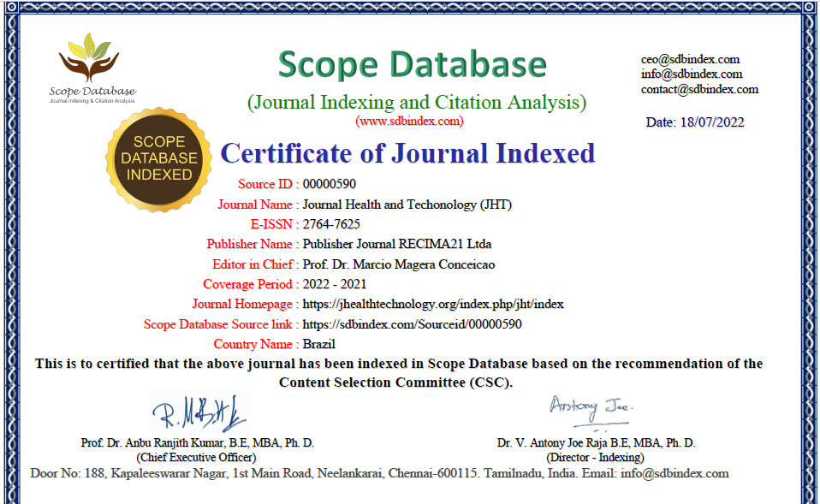820x504 pixels.
Task: Click the (Director - Indexing) title
Action: tap(595, 458)
